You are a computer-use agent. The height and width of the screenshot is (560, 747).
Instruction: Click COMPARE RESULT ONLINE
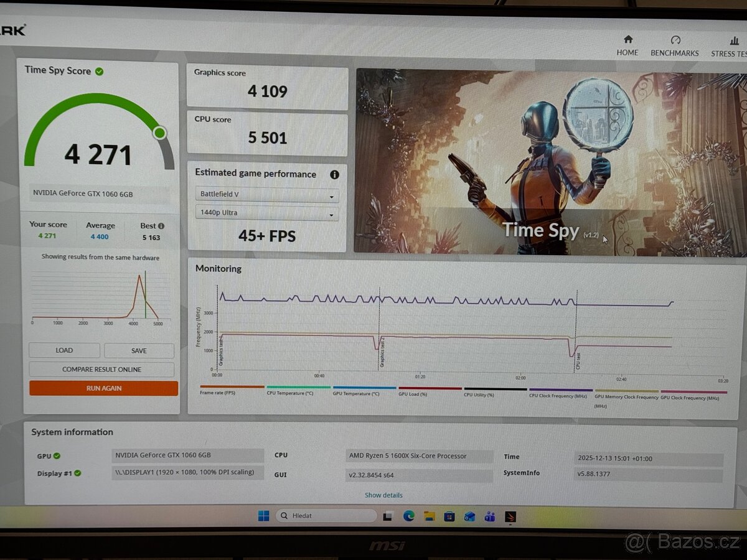pyautogui.click(x=101, y=369)
